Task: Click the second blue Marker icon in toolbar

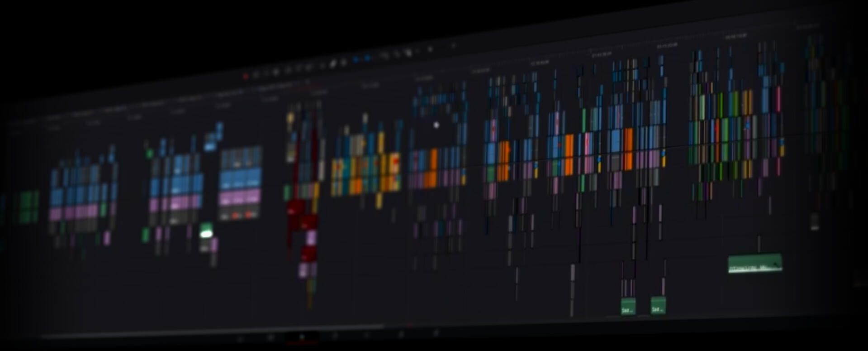Action: pyautogui.click(x=367, y=58)
